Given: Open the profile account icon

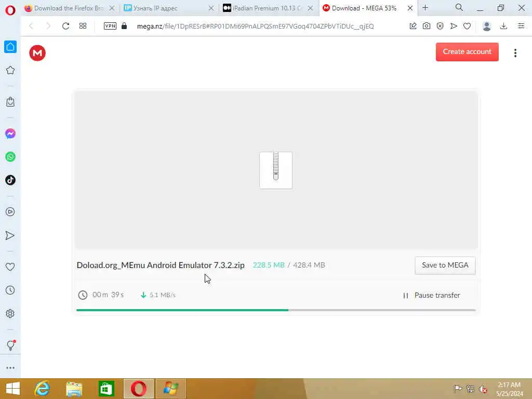Looking at the screenshot, I should 487,26.
